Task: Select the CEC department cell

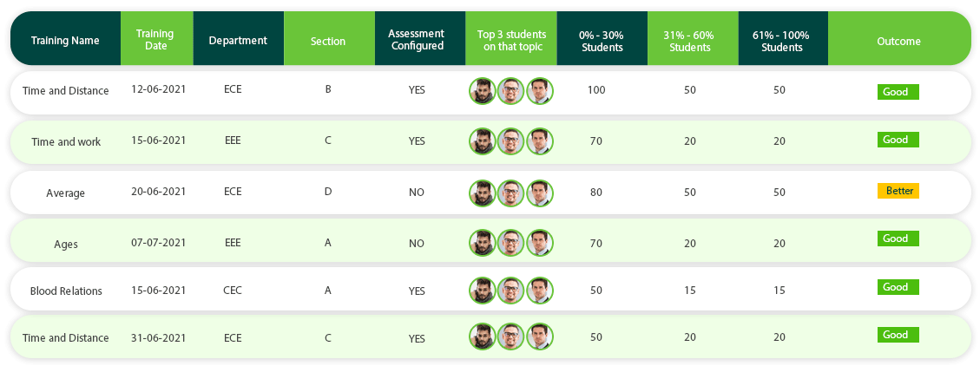Action: coord(233,291)
